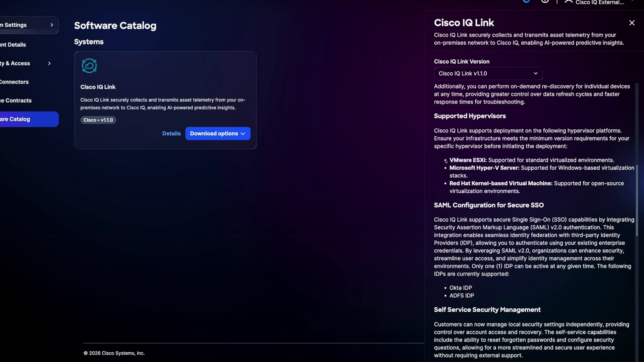Click the 'Okta IDP' list item

461,288
